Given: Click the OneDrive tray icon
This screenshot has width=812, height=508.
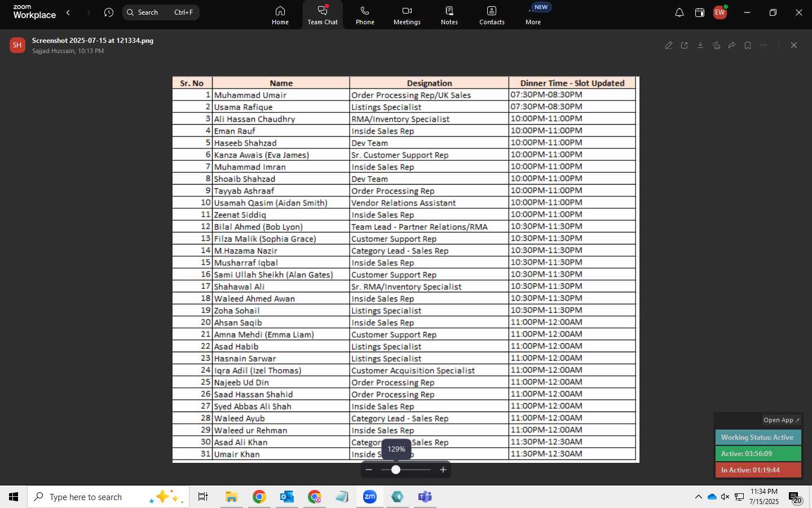Looking at the screenshot, I should click(x=712, y=497).
